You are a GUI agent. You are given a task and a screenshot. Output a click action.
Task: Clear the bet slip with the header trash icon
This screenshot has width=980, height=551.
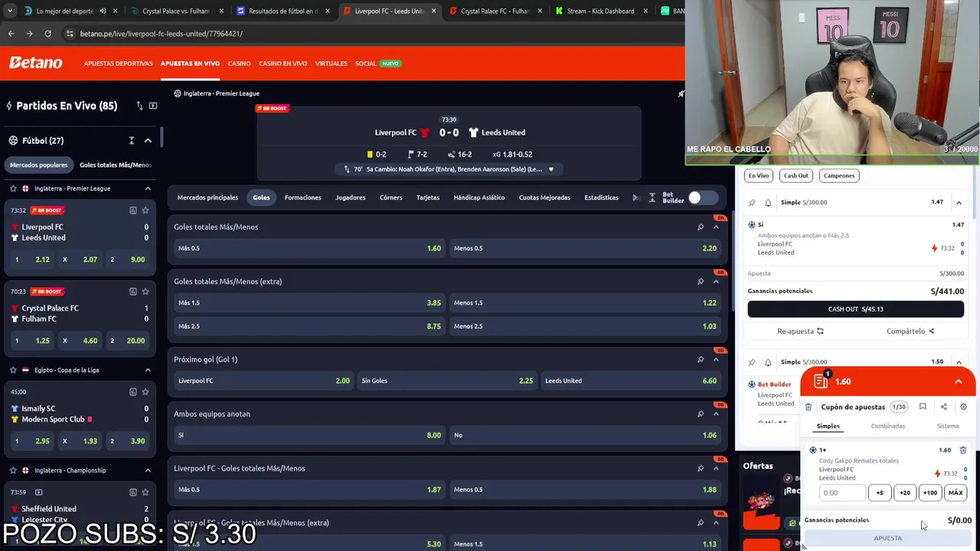808,407
